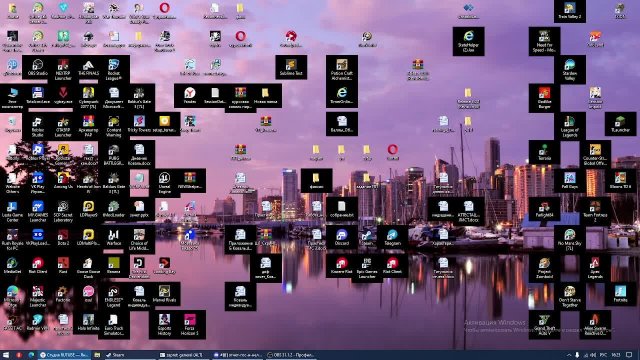Click the Potion Craft Alchemist icon
Viewport: 640px width, 360px height.
(x=342, y=69)
